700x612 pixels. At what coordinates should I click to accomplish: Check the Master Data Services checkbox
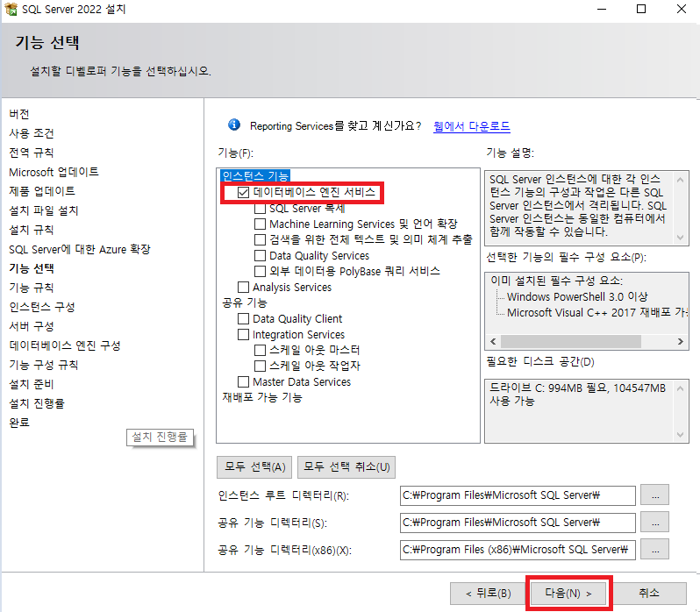coord(243,381)
